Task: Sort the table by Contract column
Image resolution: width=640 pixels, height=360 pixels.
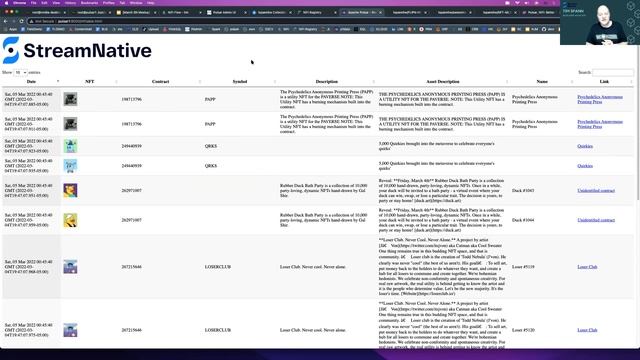Action: pos(160,82)
